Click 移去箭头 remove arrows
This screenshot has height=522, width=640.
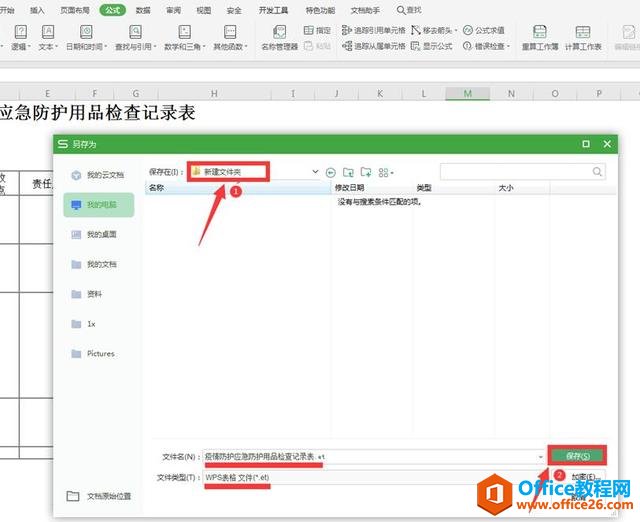coord(432,30)
